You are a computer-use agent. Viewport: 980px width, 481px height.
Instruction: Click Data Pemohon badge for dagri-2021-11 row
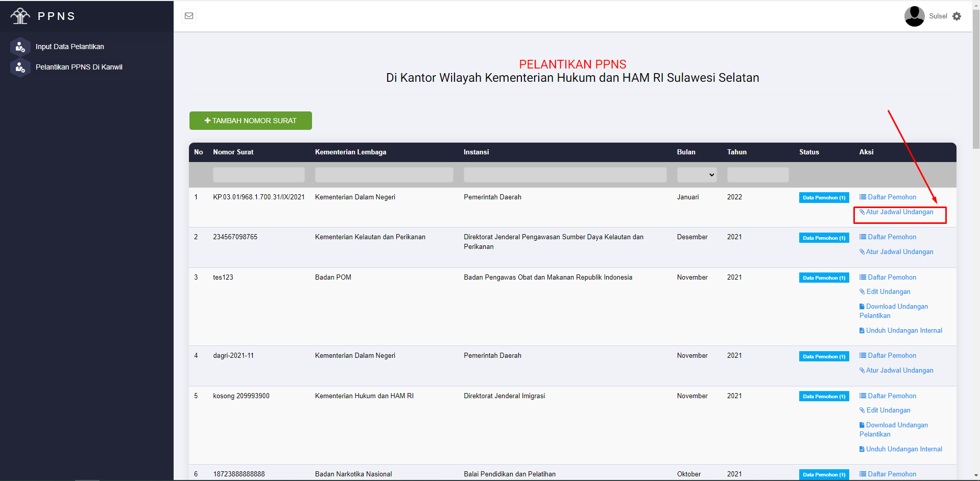[824, 356]
